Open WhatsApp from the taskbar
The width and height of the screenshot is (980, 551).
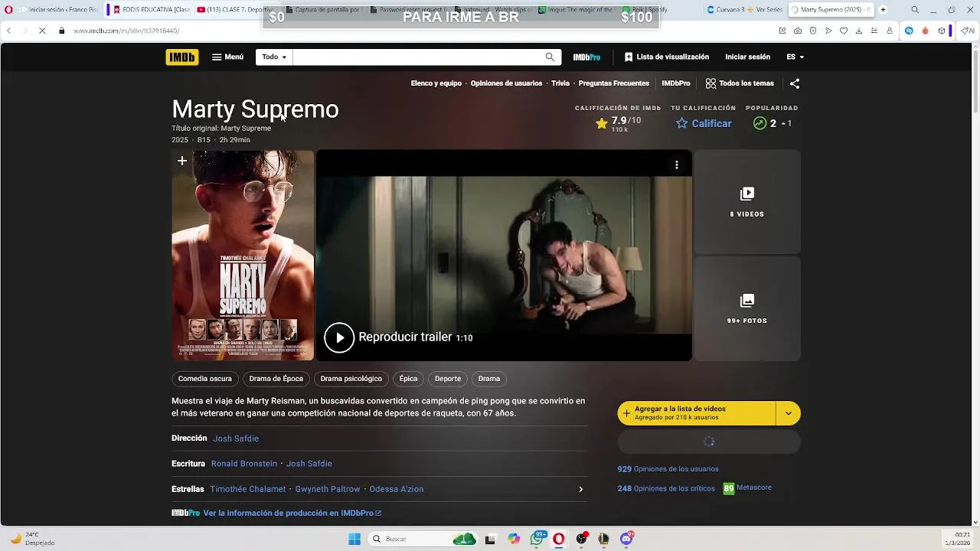coord(538,539)
